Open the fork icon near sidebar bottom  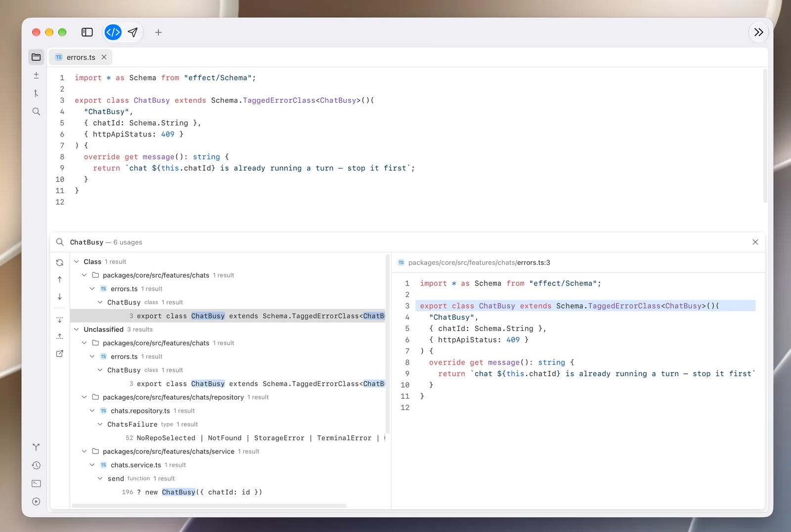coord(36,447)
